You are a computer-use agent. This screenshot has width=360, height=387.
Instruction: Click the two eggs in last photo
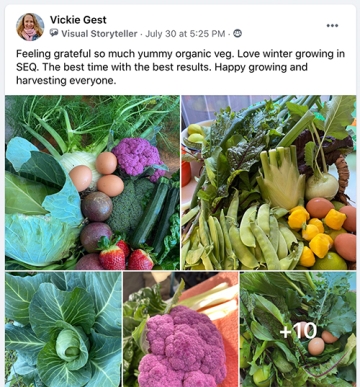point(322,342)
